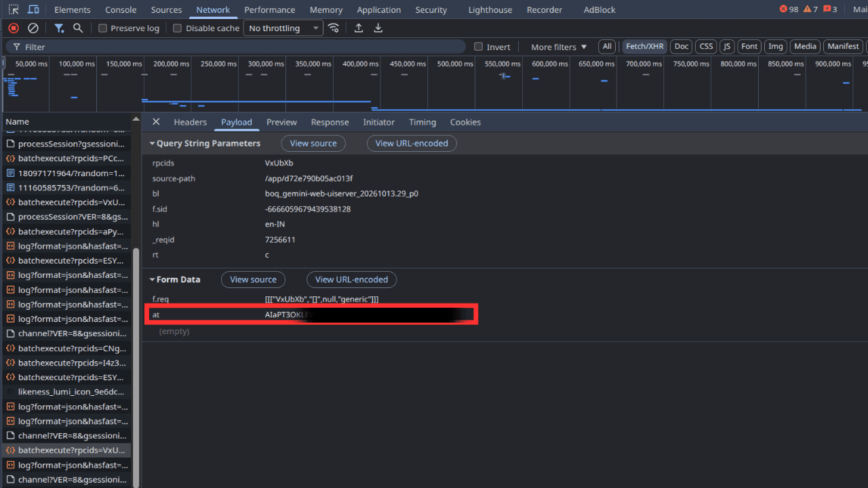868x488 pixels.
Task: Enable Disable cache checkbox
Action: [x=178, y=28]
